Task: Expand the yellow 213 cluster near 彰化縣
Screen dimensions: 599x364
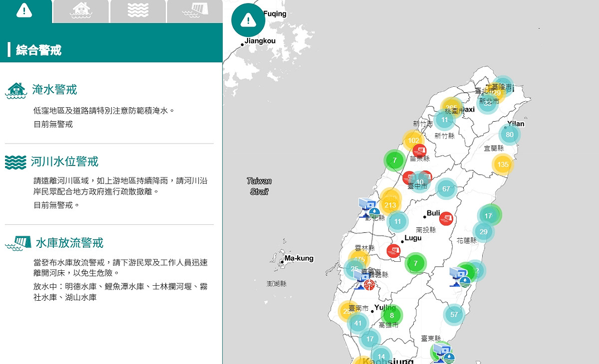Action: point(390,205)
